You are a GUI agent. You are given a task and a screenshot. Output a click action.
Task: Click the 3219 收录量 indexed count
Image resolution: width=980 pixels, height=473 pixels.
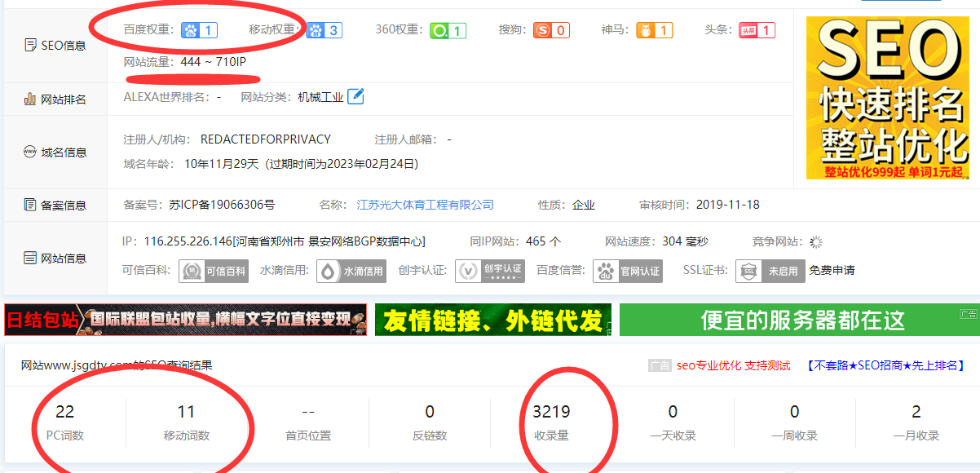click(x=552, y=412)
